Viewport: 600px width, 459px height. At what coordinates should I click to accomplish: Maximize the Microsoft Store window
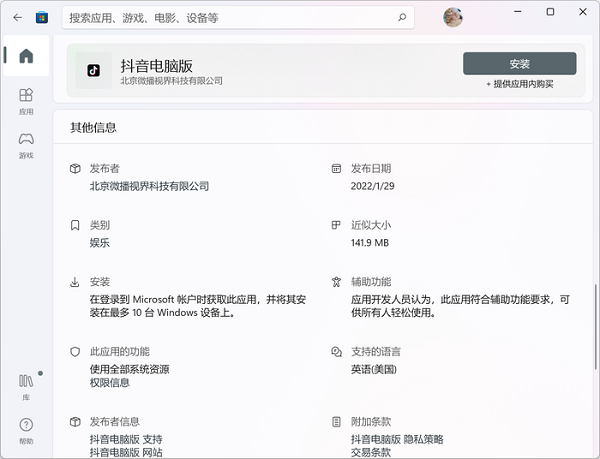click(x=550, y=12)
